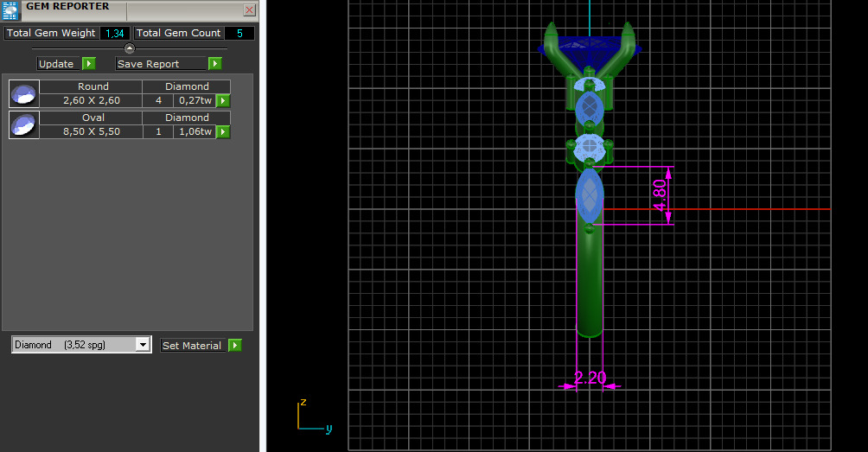Click the green arrow on the Round diamond row
Screen dimensions: 868x452
pos(223,101)
